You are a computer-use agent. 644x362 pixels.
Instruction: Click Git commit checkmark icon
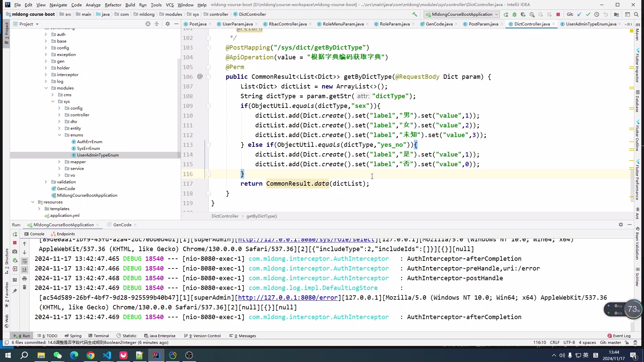(588, 14)
